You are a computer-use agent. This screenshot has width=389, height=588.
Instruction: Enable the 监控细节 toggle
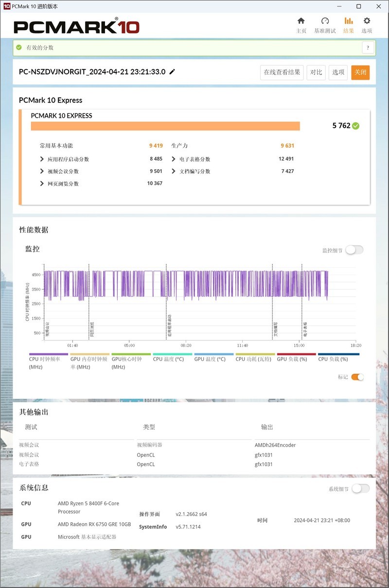coord(354,249)
